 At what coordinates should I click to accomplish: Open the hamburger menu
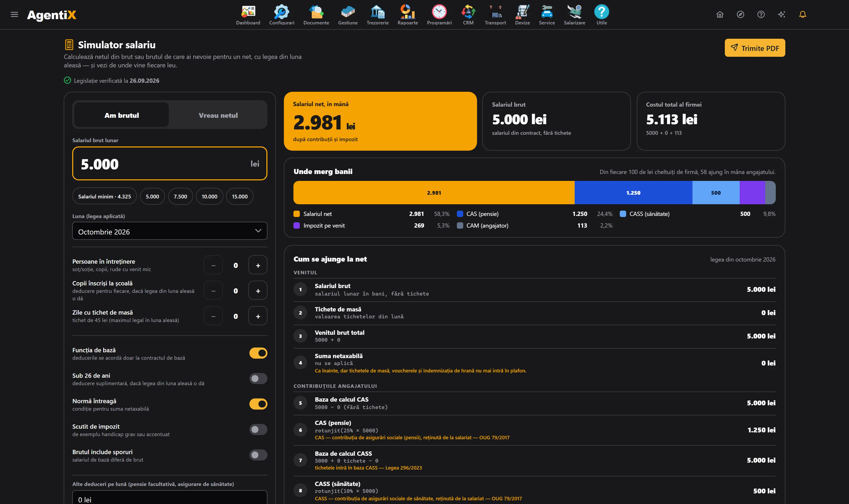tap(14, 14)
